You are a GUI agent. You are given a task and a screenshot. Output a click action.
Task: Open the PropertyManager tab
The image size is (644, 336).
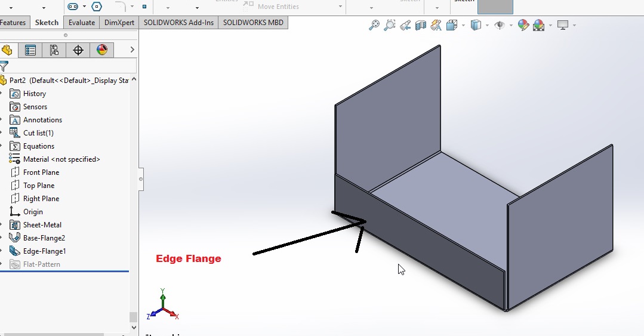coord(30,50)
